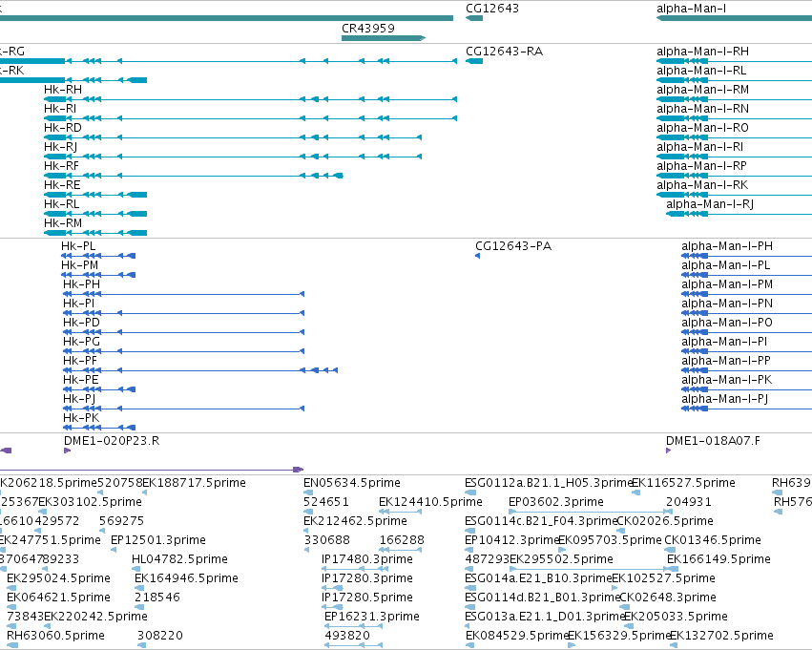The height and width of the screenshot is (650, 812).
Task: Select the EP12501.3prime EST label
Action: pos(158,540)
